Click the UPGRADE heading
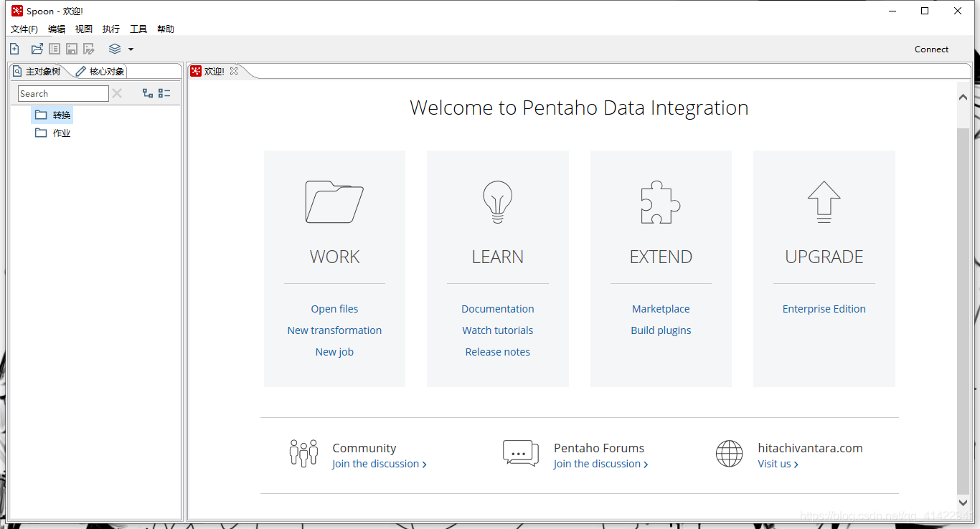The width and height of the screenshot is (980, 529). coord(824,257)
